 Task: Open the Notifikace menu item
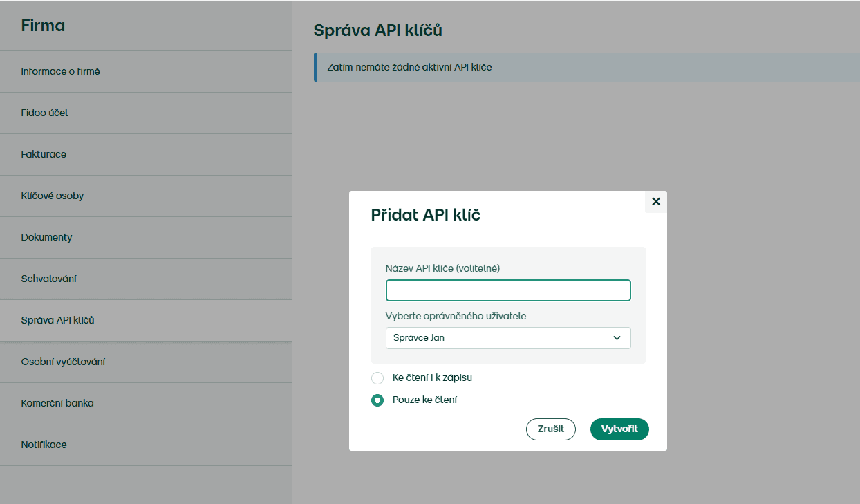point(44,445)
